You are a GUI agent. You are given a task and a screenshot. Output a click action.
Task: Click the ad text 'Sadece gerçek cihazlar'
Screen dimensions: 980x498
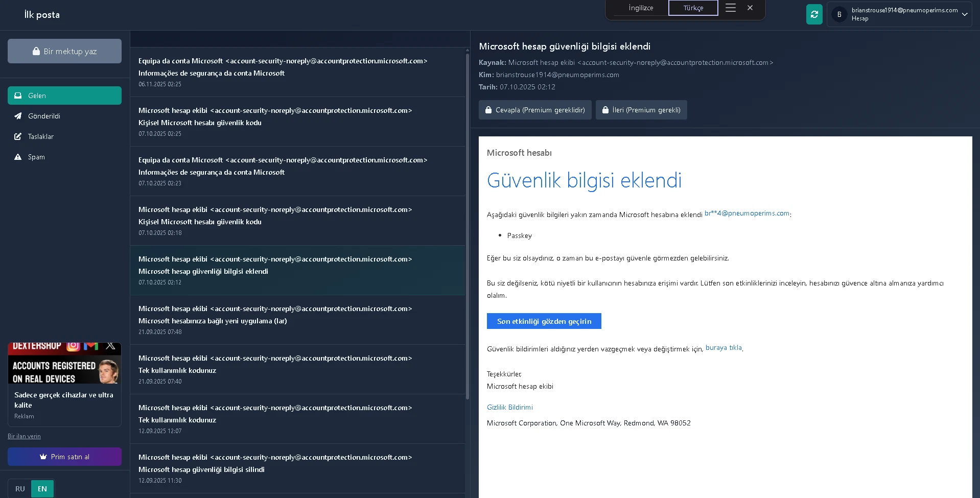point(64,400)
